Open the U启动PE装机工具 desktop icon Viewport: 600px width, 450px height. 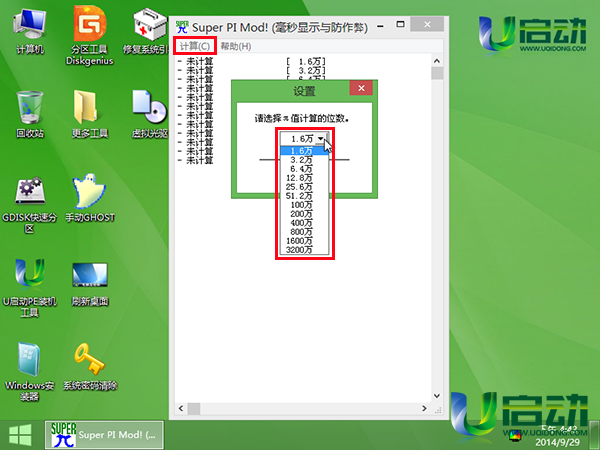click(29, 289)
